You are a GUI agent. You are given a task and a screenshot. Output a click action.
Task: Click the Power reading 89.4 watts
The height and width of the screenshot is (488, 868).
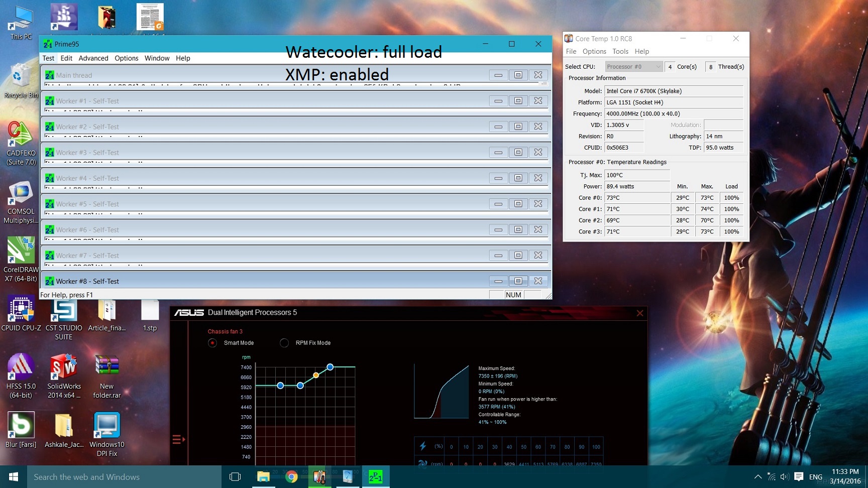tap(637, 186)
